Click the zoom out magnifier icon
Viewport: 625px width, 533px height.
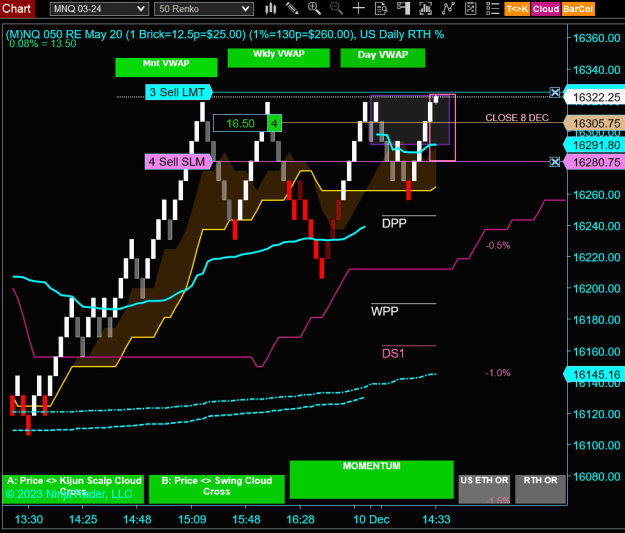(x=336, y=8)
